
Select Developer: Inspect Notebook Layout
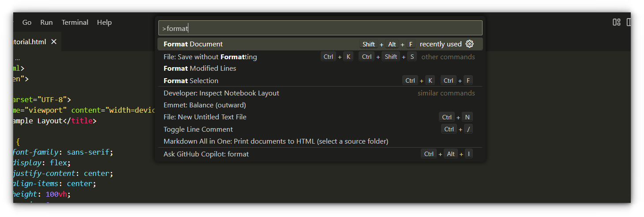click(x=221, y=93)
